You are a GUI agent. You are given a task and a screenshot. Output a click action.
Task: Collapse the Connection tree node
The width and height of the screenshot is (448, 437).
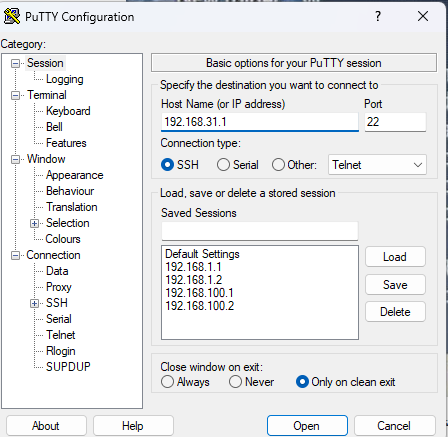coord(15,255)
